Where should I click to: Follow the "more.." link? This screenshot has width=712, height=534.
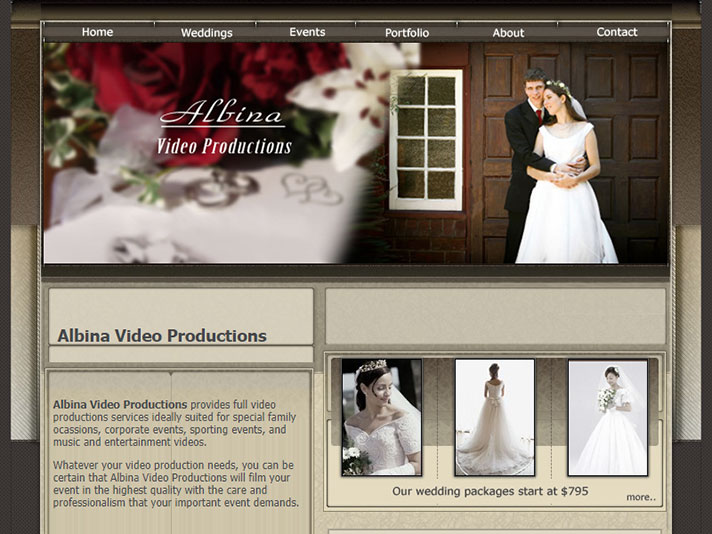(641, 497)
